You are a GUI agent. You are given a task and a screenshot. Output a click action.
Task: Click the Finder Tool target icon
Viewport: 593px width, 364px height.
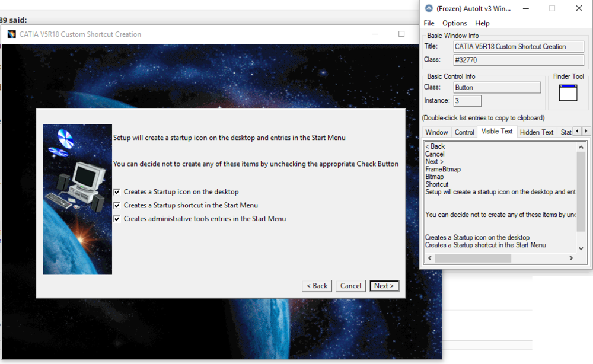pos(568,92)
